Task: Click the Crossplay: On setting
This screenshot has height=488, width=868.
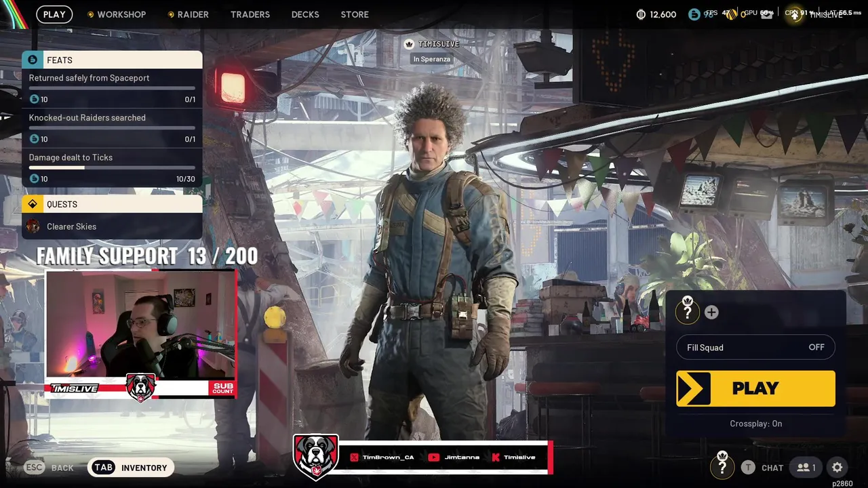Action: tap(755, 424)
